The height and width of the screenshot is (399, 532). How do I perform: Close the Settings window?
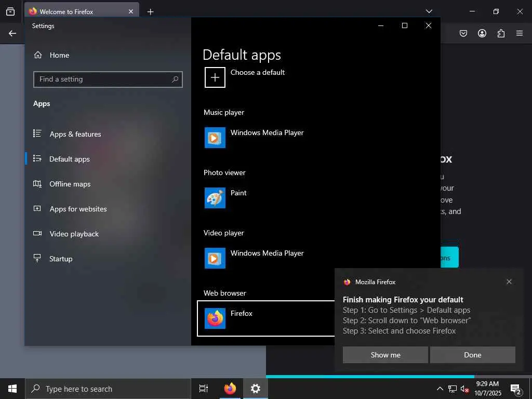tap(428, 25)
